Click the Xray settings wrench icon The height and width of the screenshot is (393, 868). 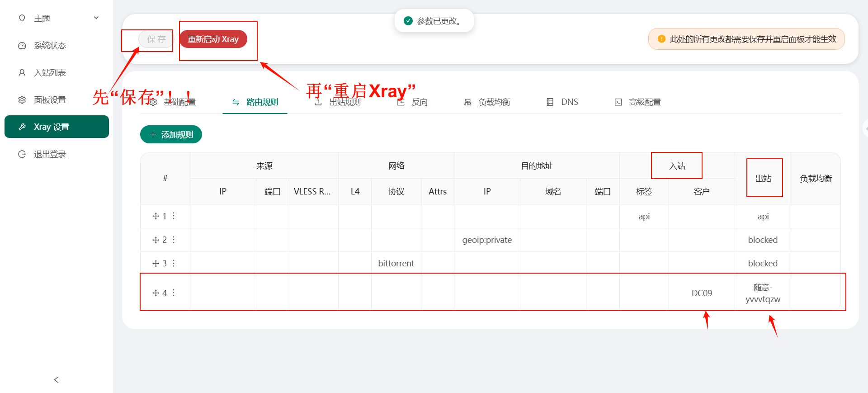click(x=22, y=127)
